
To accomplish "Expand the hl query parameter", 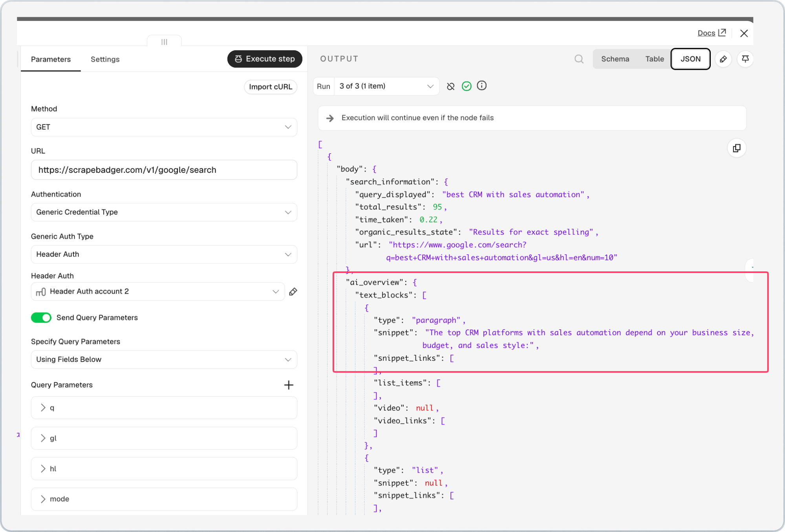I will (164, 469).
